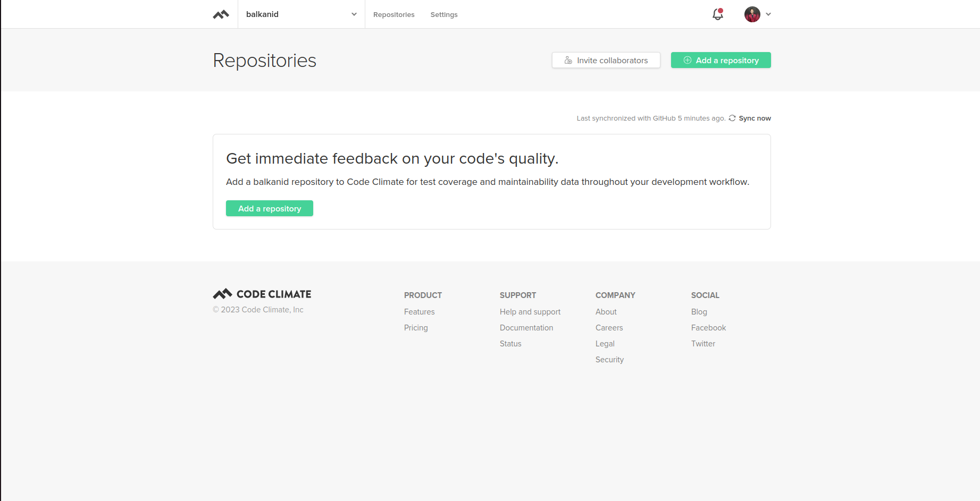
Task: Open the Repositories nav tab
Action: pos(393,14)
